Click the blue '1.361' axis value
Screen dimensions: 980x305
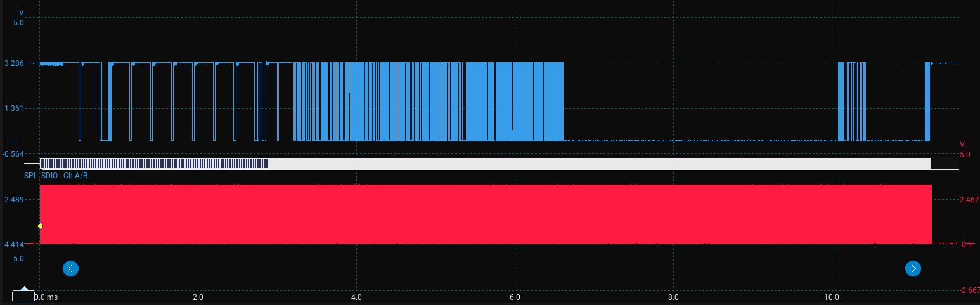[x=14, y=108]
